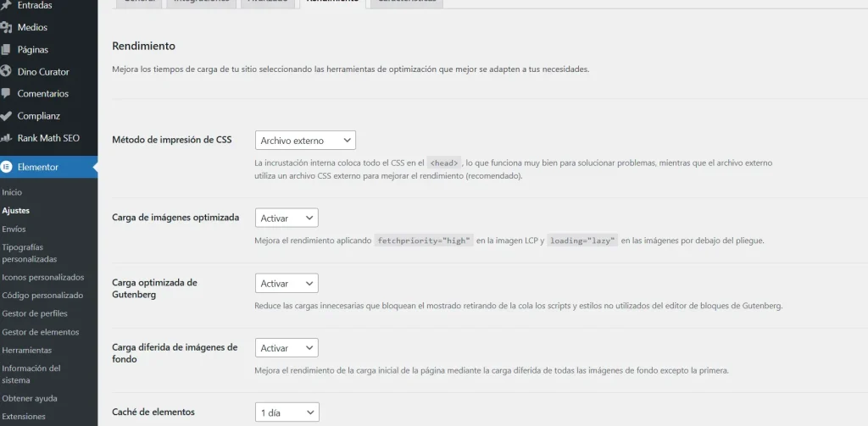Open Extensiones submenu link
The width and height of the screenshot is (868, 426).
pyautogui.click(x=23, y=417)
